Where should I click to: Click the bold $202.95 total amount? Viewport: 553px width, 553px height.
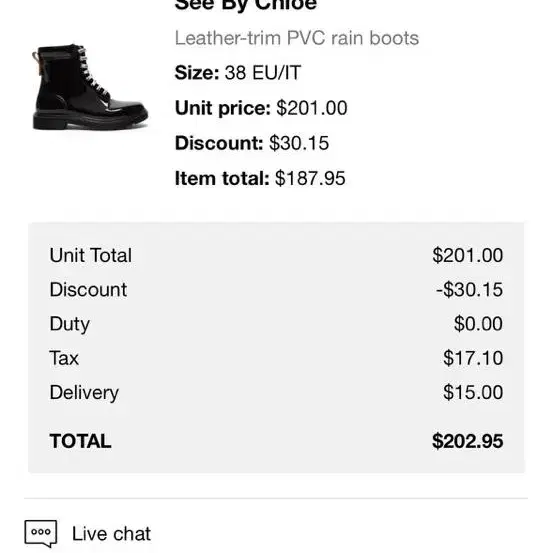point(468,441)
